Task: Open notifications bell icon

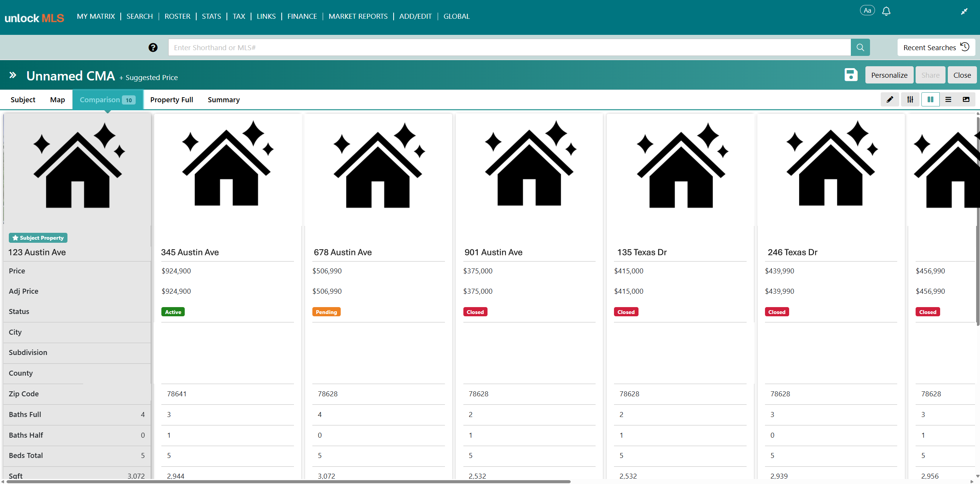Action: tap(886, 11)
